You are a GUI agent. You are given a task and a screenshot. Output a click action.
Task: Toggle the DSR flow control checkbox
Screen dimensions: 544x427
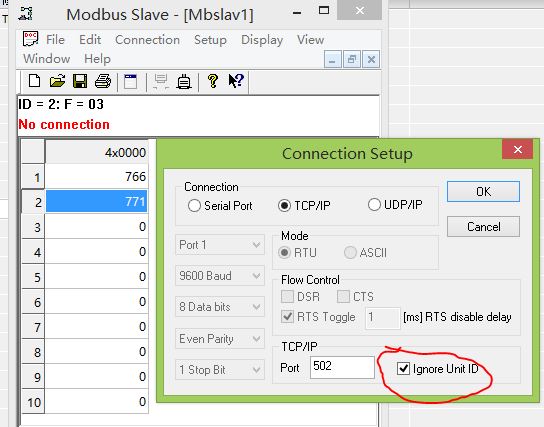287,297
